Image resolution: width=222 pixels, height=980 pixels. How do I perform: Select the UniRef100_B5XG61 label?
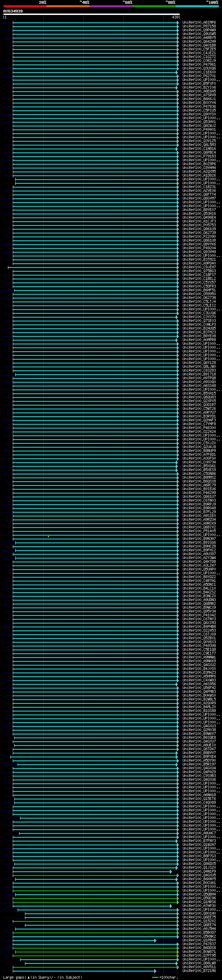click(x=199, y=466)
